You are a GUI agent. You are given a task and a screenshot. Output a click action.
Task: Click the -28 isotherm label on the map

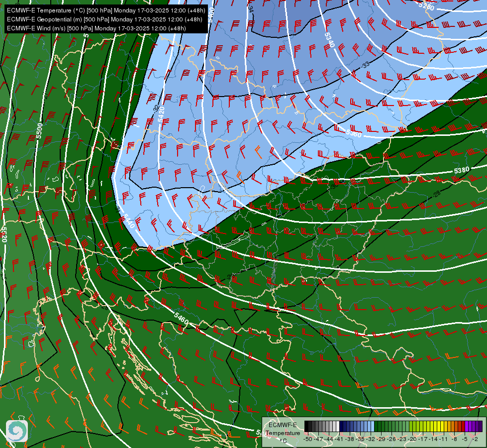[x=436, y=194]
